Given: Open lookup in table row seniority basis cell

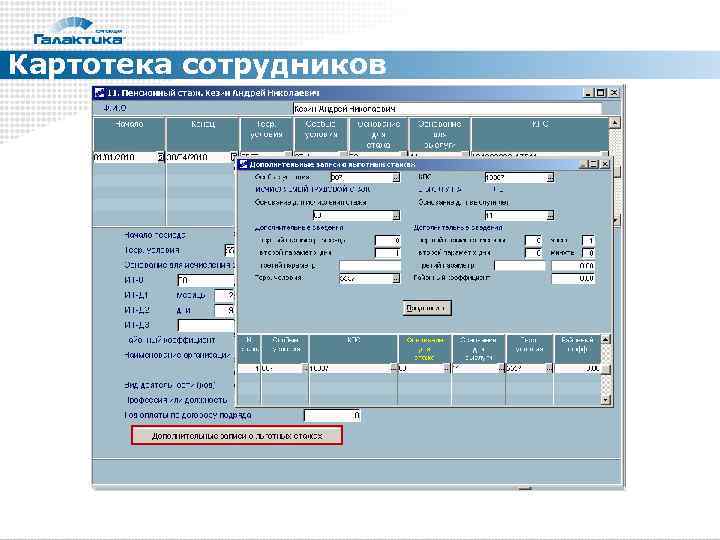Looking at the screenshot, I should pos(447,368).
